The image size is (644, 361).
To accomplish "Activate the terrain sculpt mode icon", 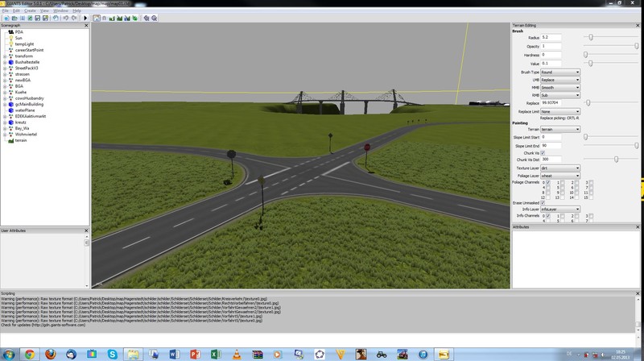I will point(112,18).
